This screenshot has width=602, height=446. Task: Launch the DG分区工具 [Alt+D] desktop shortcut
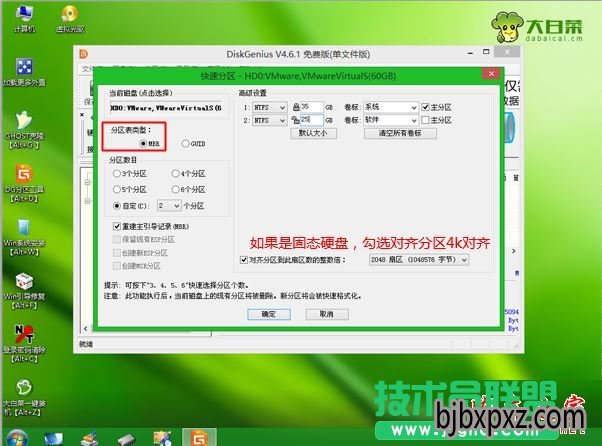coord(24,183)
